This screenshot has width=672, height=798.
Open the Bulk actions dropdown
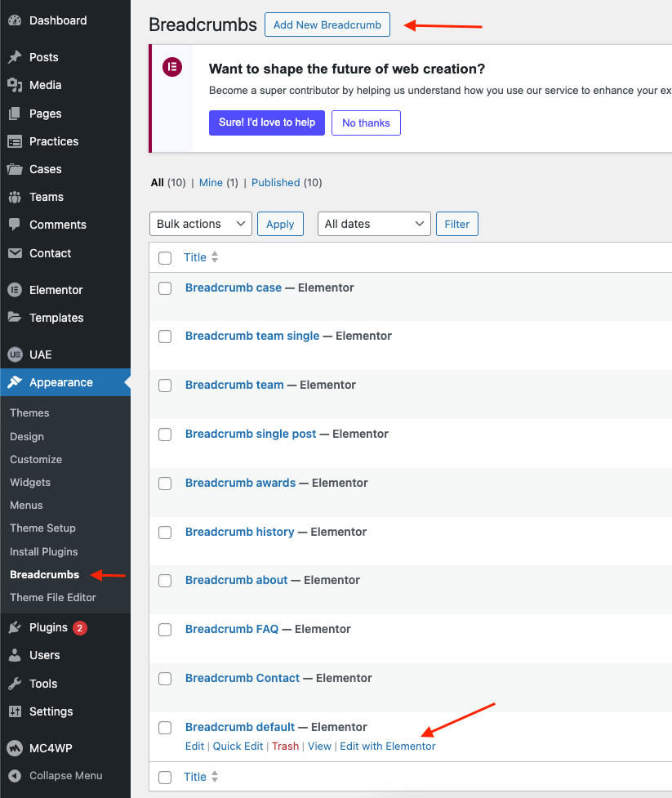(200, 224)
